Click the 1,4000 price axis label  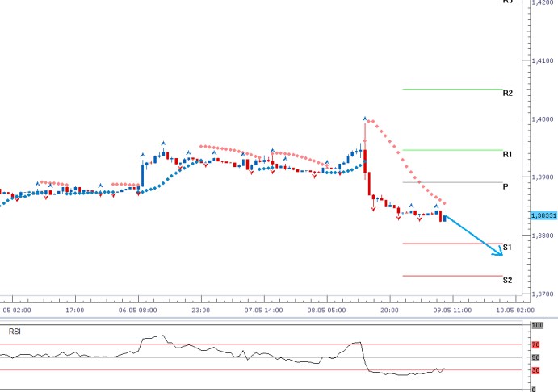tap(543, 119)
